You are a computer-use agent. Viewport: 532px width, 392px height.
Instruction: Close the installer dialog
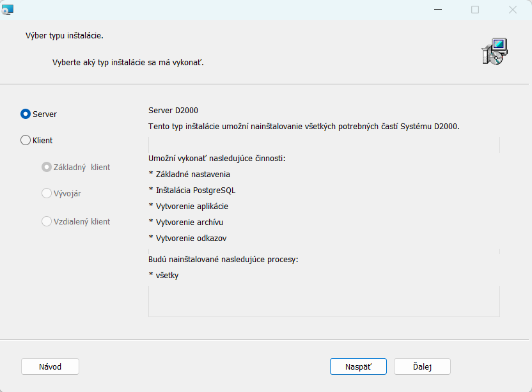pyautogui.click(x=512, y=10)
